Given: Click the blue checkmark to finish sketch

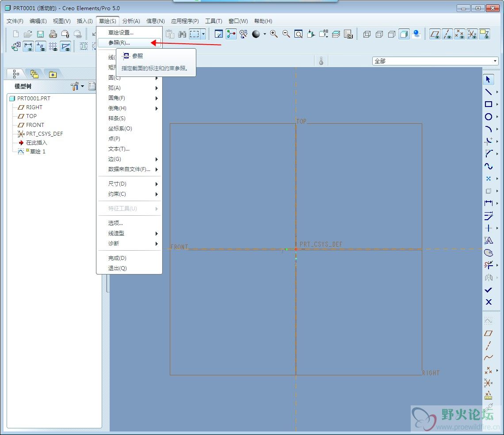Looking at the screenshot, I should [488, 290].
